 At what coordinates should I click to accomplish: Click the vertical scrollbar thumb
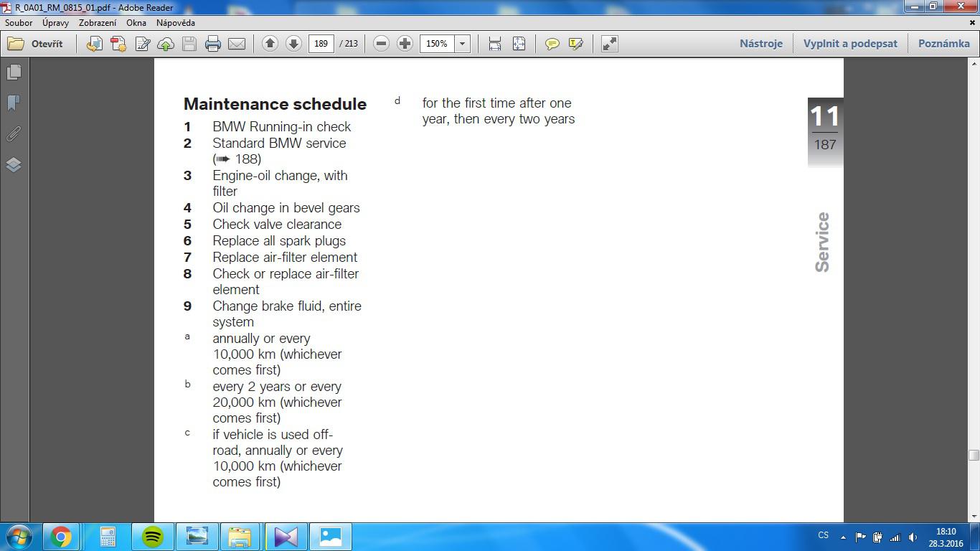coord(974,456)
